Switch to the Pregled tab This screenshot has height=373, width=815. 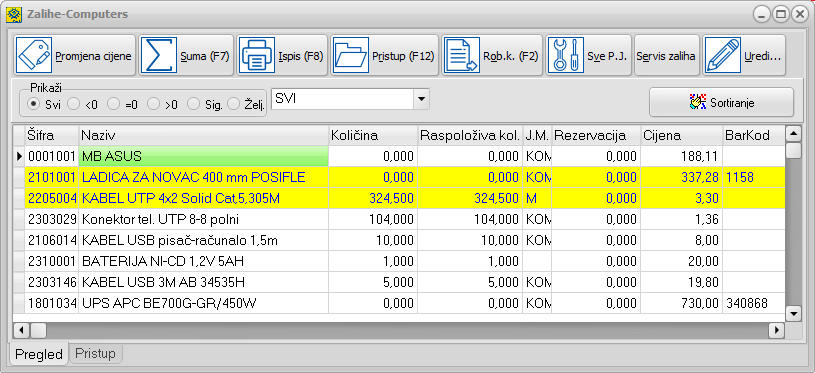click(39, 354)
